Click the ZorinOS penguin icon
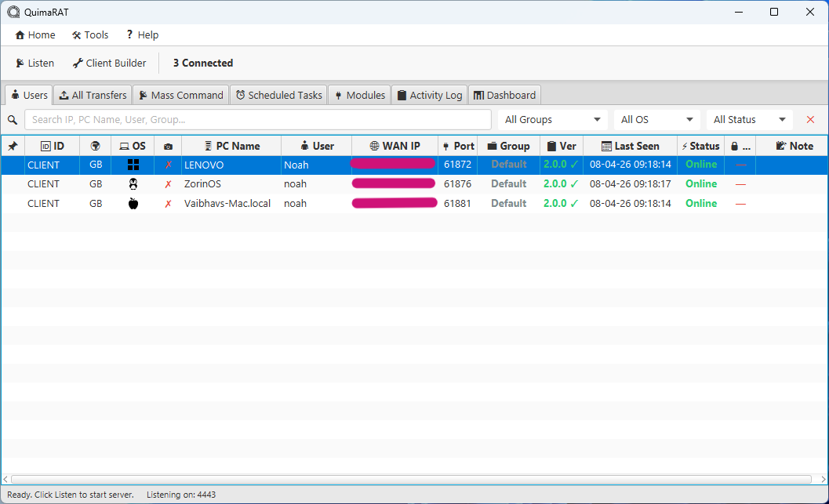The image size is (829, 504). [133, 183]
